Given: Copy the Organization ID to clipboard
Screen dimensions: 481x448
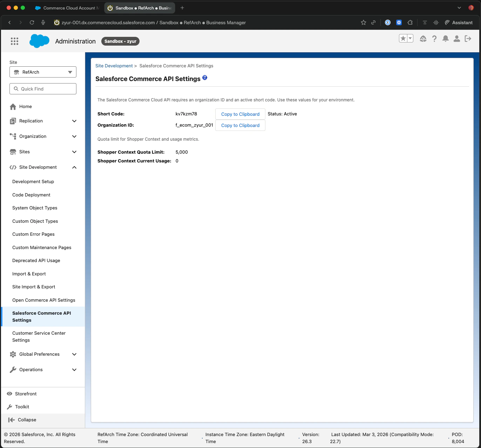Looking at the screenshot, I should pyautogui.click(x=240, y=125).
